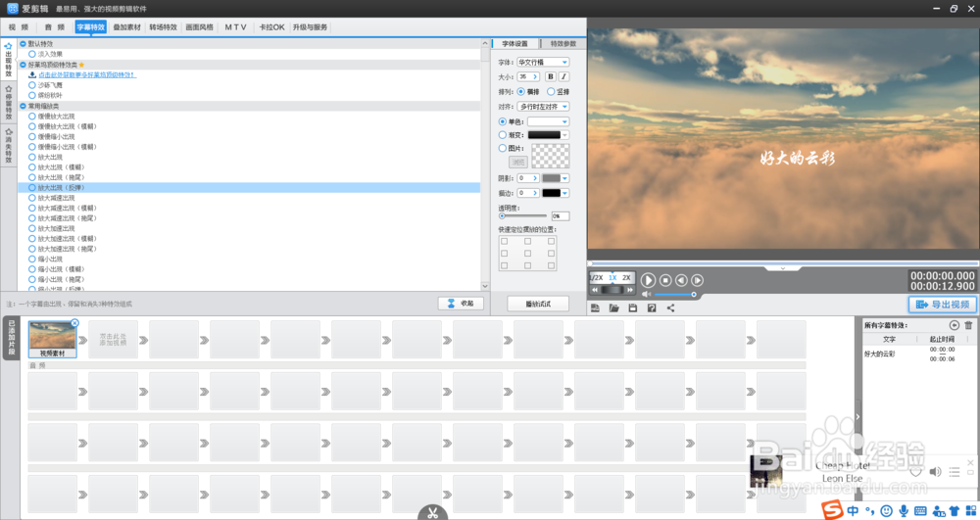Image resolution: width=980 pixels, height=520 pixels.
Task: Select the 沙砾飞舞 effect radio
Action: [x=32, y=85]
